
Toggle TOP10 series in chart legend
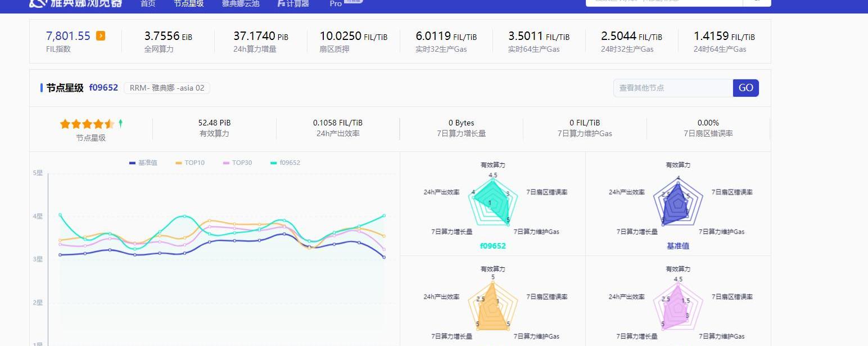pos(190,163)
